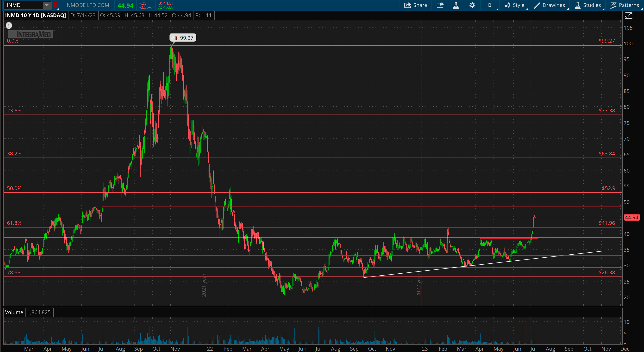Select the 78.6% Fibonacci level label

click(14, 272)
